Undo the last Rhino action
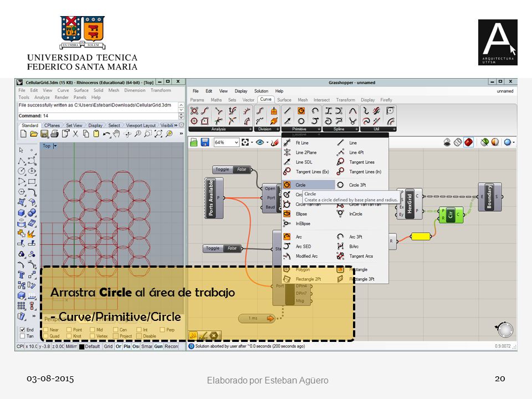 point(106,134)
